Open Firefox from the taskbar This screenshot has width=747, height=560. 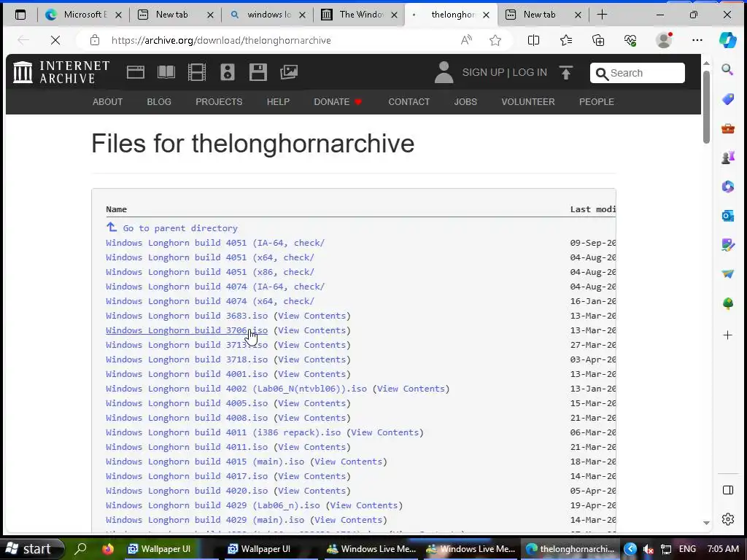pos(108,548)
